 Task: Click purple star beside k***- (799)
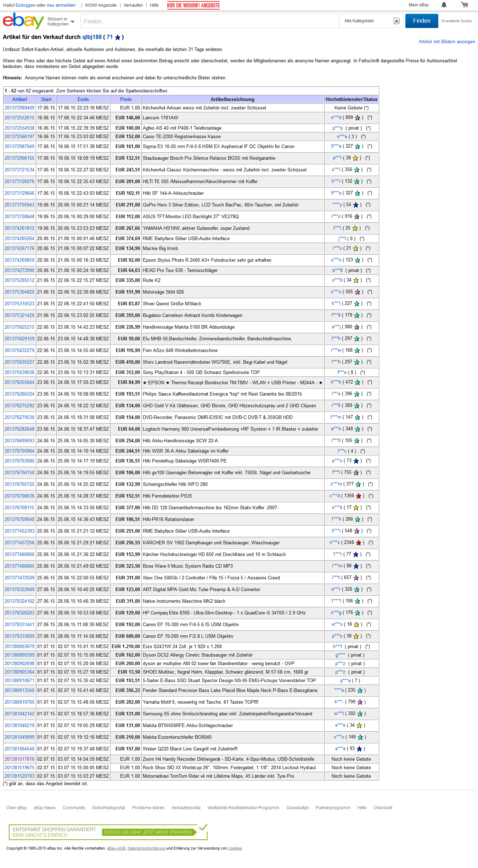pyautogui.click(x=360, y=702)
